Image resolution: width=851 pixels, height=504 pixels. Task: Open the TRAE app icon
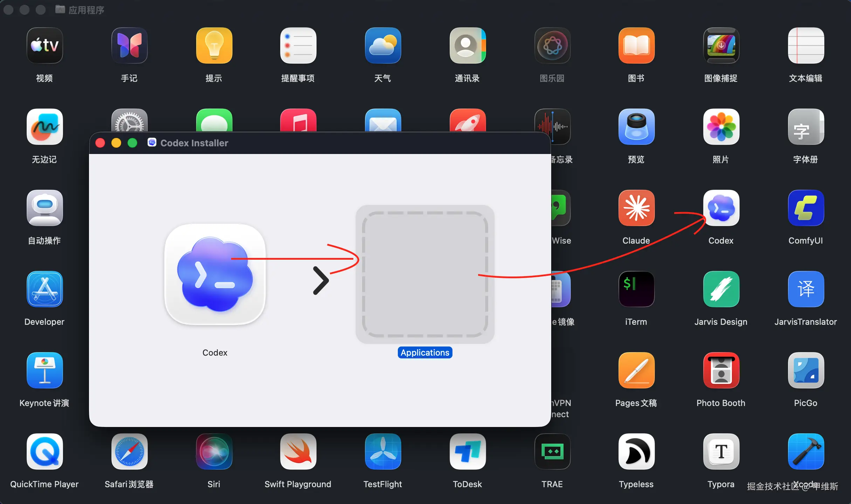tap(552, 452)
